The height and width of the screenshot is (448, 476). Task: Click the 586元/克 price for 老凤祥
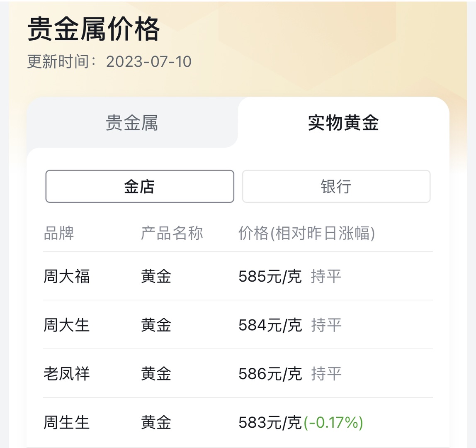(270, 374)
